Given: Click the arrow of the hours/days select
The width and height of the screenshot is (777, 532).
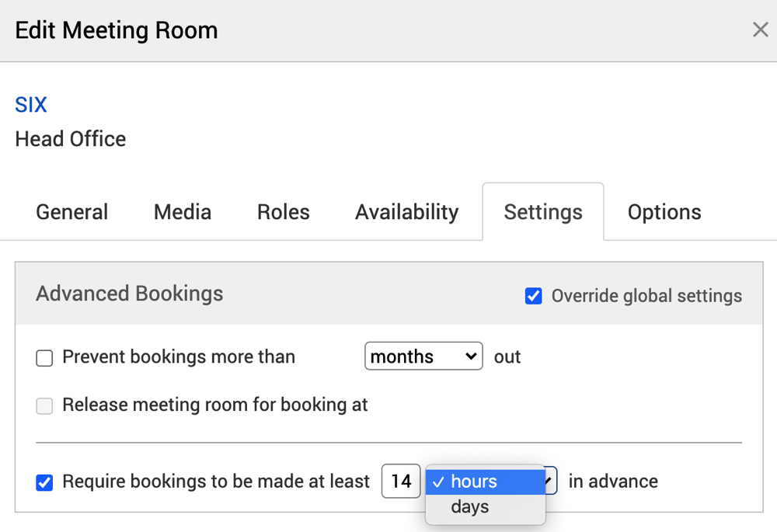Looking at the screenshot, I should point(551,482).
